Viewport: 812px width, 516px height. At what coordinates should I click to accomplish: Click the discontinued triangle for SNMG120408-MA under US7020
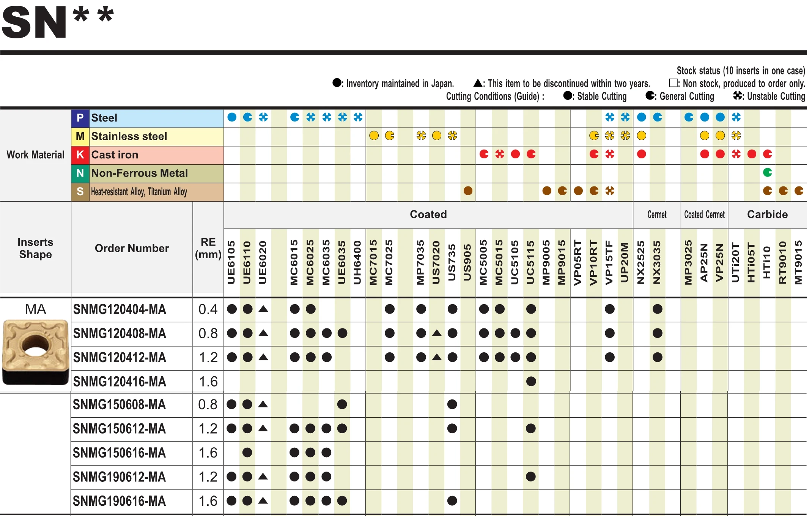coord(437,333)
